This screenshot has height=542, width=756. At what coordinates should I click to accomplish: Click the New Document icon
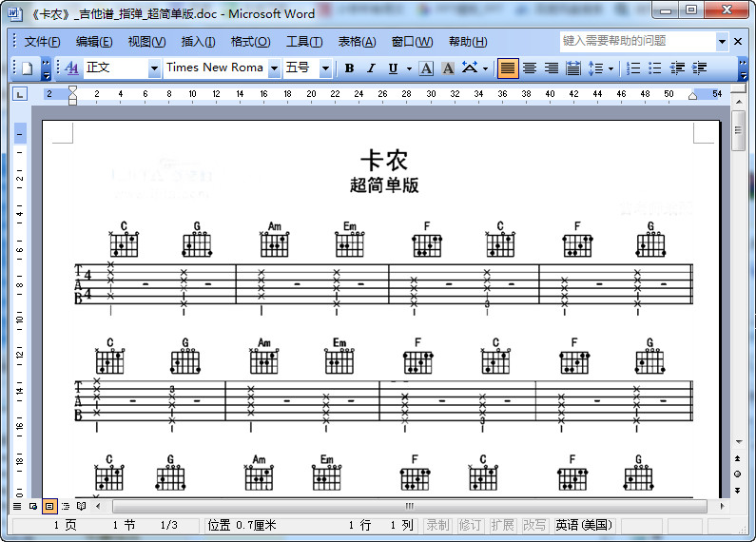tap(27, 68)
